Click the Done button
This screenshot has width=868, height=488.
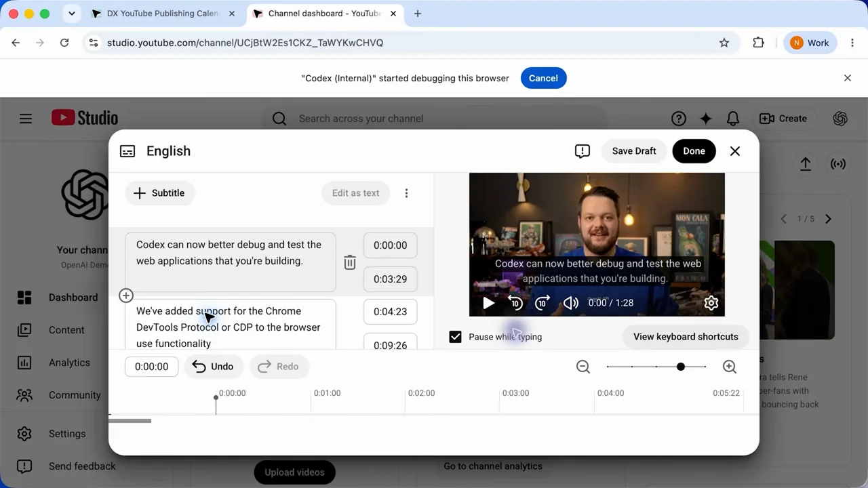click(694, 151)
